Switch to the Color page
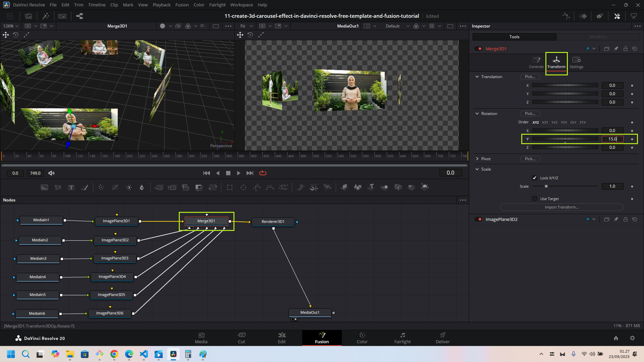 362,338
